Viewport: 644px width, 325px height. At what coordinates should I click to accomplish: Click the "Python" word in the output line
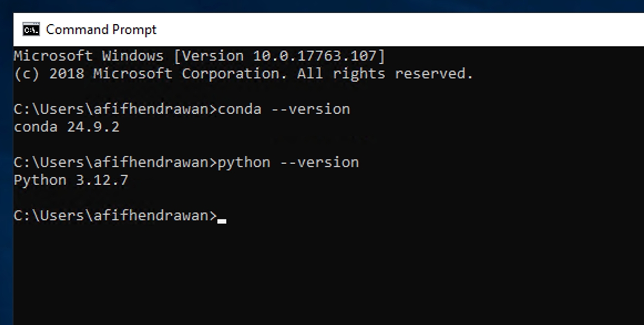tap(40, 180)
